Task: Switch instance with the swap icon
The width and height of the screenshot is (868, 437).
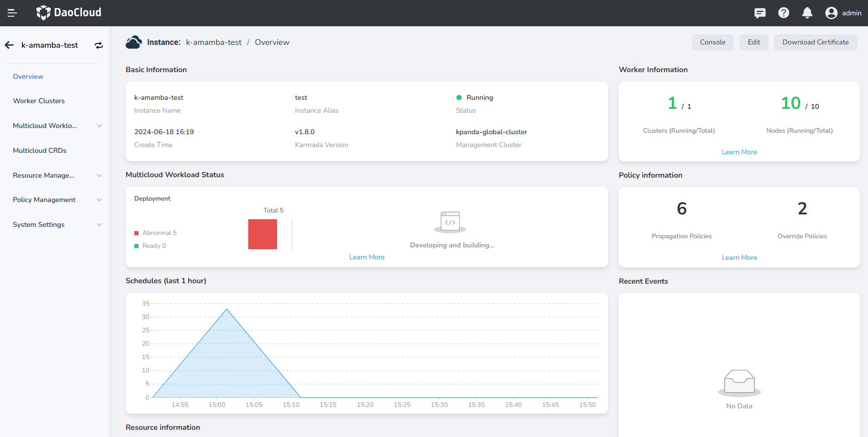Action: [99, 45]
